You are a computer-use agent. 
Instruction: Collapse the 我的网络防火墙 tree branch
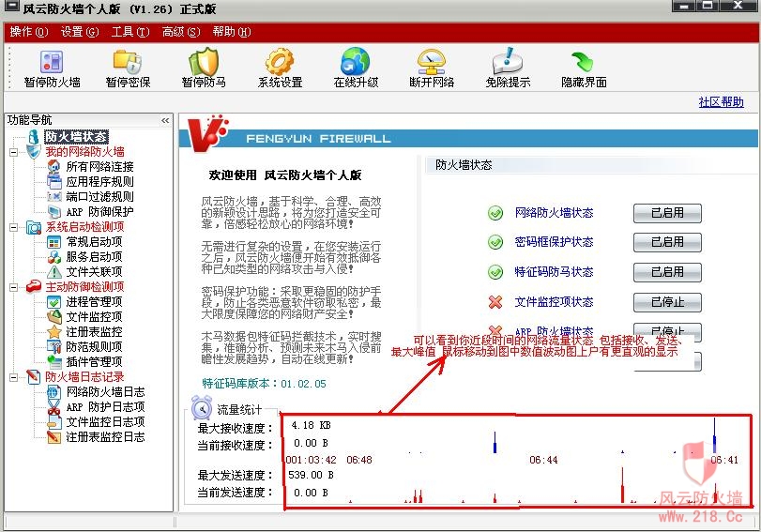click(x=13, y=152)
